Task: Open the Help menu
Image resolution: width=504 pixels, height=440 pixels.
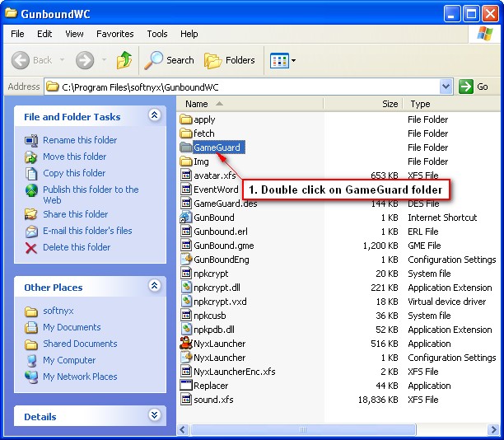Action: pos(189,34)
